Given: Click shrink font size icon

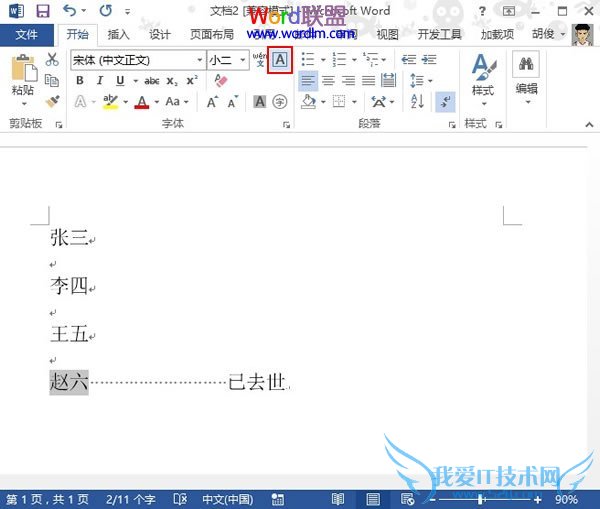Looking at the screenshot, I should point(233,102).
